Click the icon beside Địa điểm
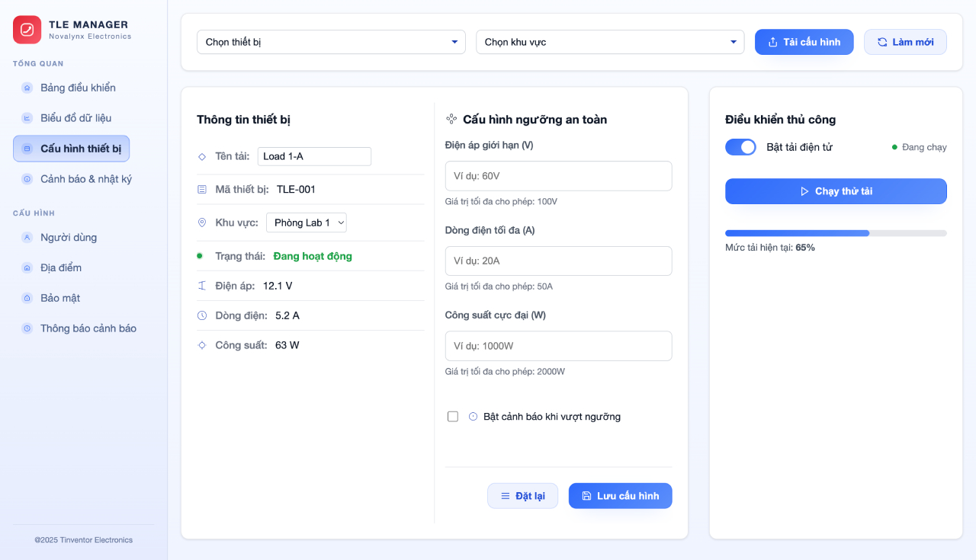This screenshot has width=976, height=560. (x=27, y=267)
